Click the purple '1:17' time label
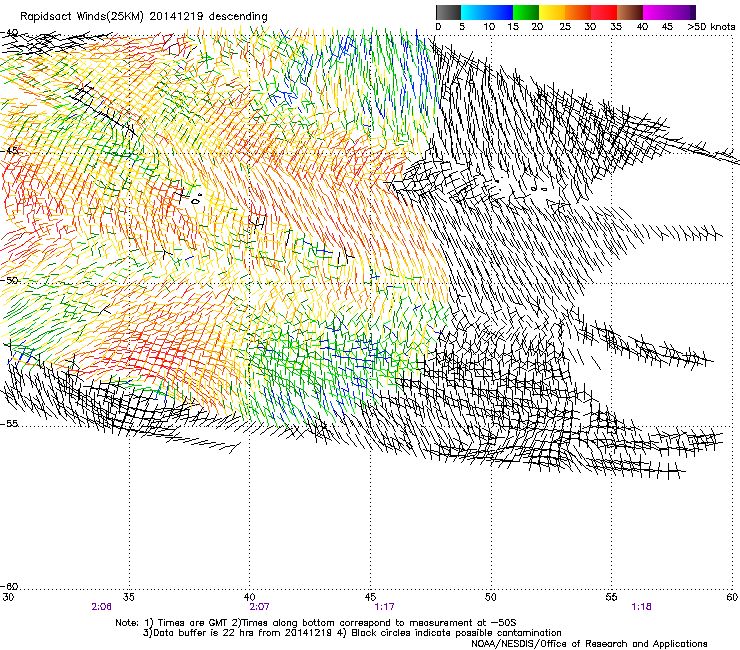 tap(384, 607)
